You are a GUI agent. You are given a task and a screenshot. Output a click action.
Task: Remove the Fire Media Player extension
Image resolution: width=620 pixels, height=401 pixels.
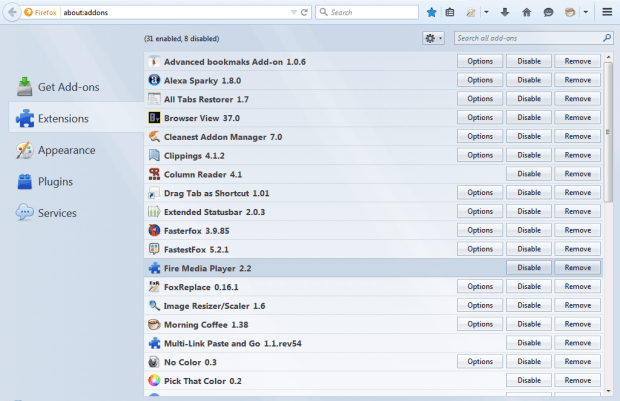(577, 268)
